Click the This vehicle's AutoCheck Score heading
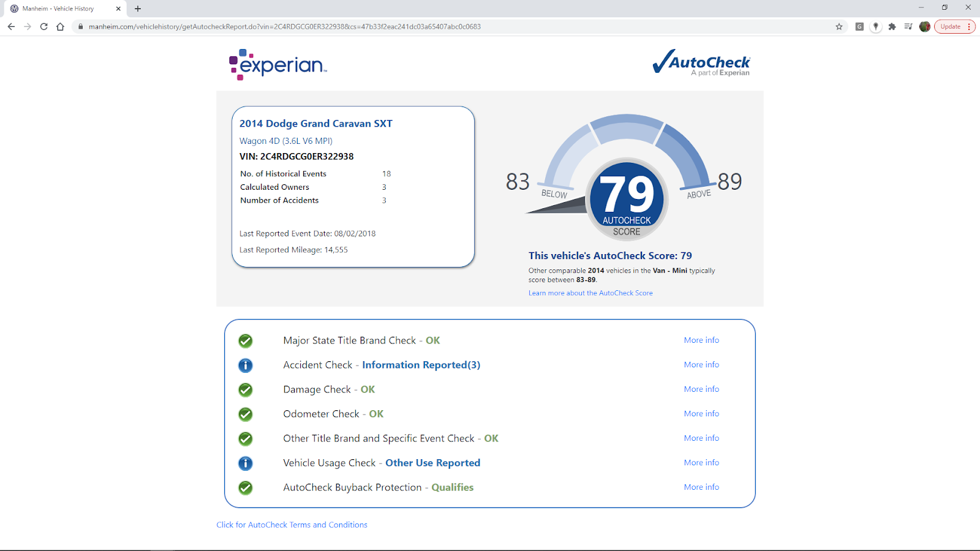The height and width of the screenshot is (551, 980). point(610,256)
